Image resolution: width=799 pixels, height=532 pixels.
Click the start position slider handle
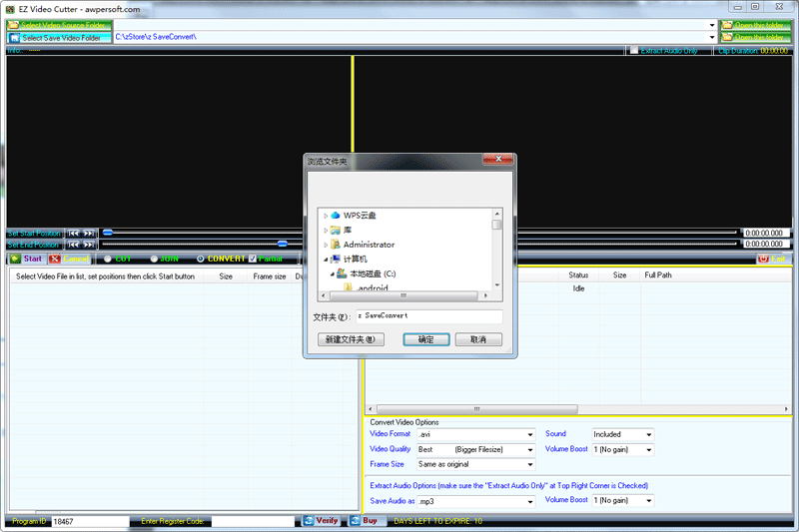108,233
